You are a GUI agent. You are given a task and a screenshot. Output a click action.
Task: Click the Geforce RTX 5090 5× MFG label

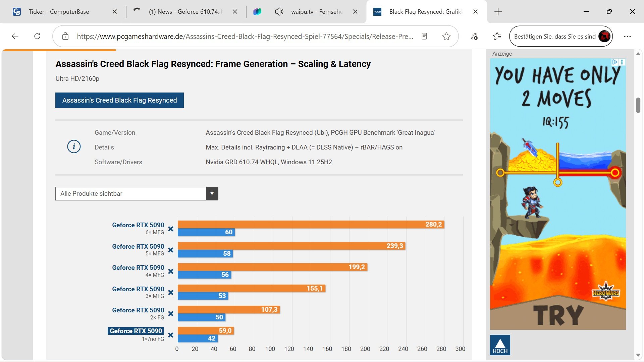[138, 247]
